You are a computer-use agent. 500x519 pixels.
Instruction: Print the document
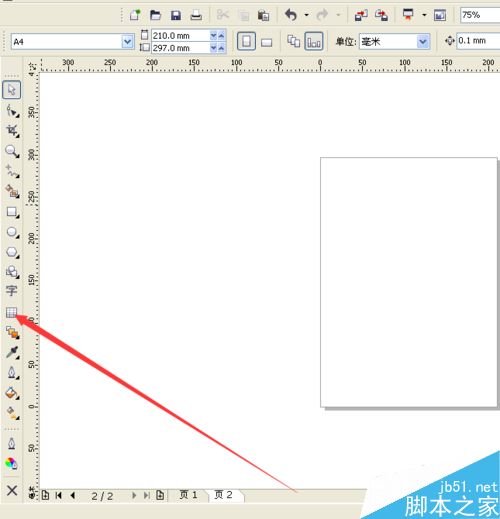coord(196,15)
